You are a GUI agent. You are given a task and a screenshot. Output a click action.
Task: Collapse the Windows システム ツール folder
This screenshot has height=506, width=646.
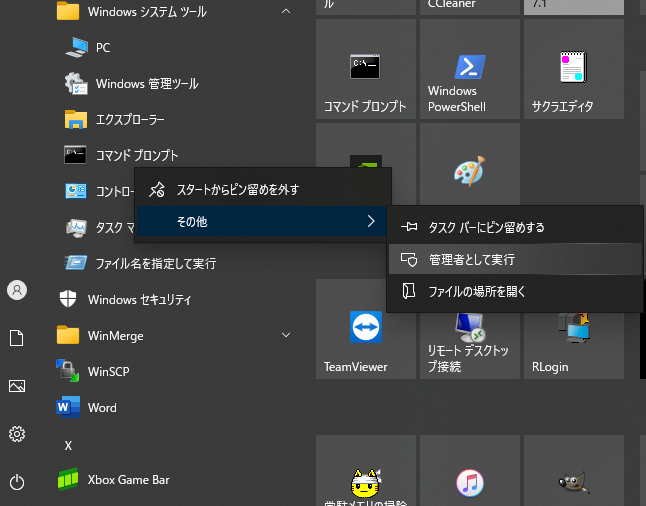(x=286, y=12)
